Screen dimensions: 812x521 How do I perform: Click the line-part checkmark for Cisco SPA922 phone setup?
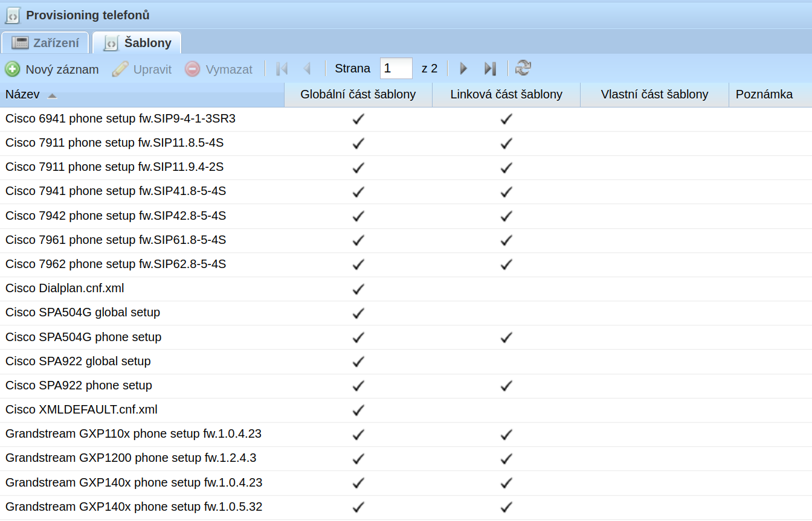[x=506, y=386]
